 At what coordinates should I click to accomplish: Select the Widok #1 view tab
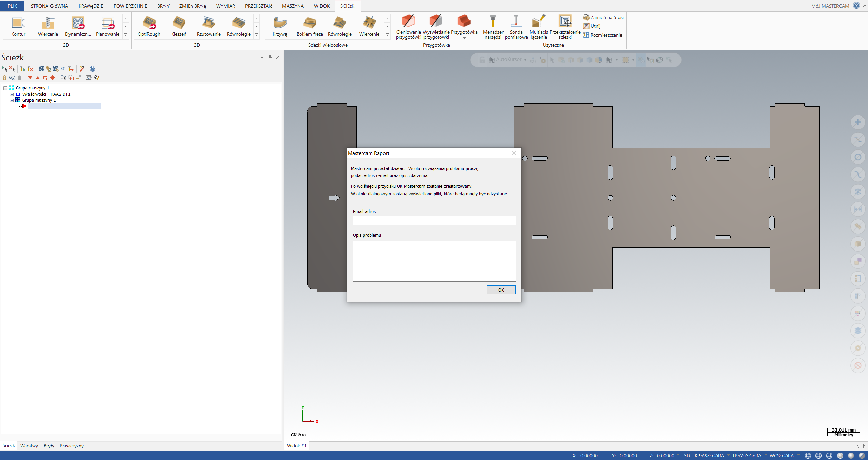click(297, 446)
